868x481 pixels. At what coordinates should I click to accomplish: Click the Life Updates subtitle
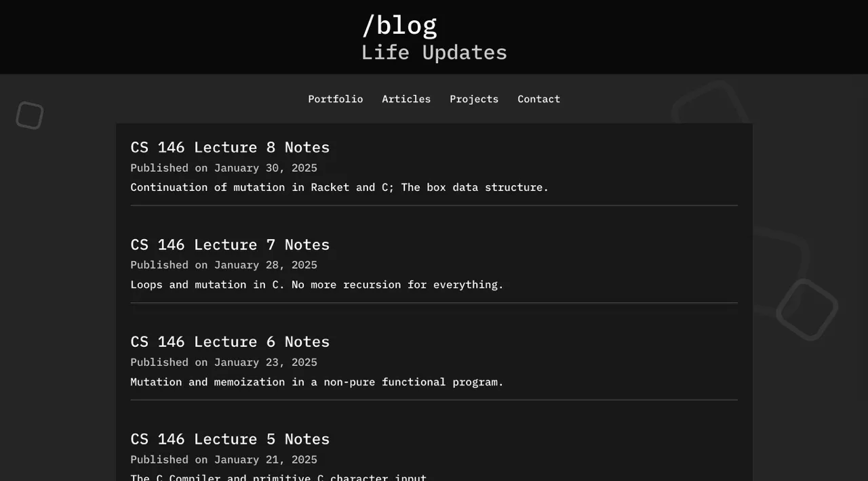(434, 52)
